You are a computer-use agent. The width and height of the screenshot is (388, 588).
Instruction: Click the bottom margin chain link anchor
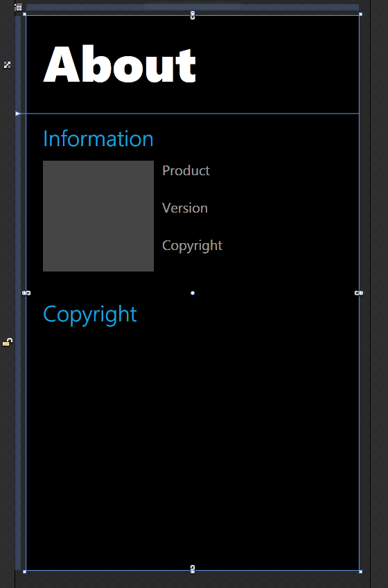[x=193, y=569]
